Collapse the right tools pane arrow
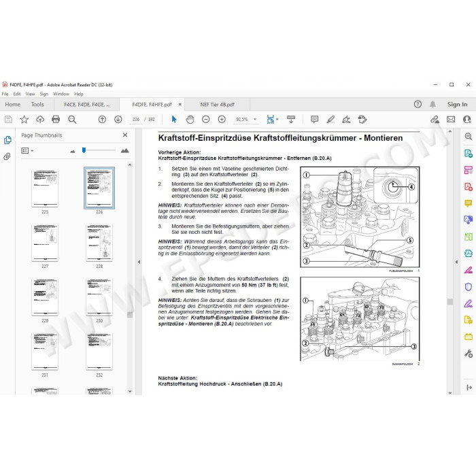 [x=456, y=262]
